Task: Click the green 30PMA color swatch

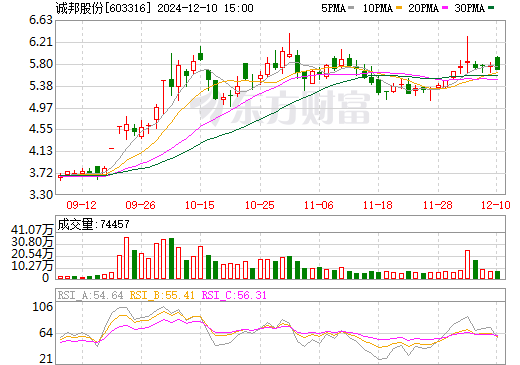Action: [491, 7]
